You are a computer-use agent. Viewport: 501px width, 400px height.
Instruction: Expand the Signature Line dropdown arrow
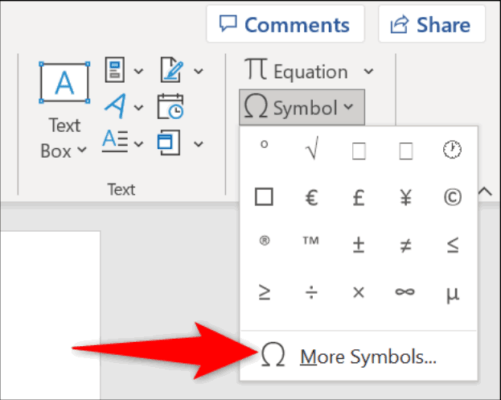198,71
